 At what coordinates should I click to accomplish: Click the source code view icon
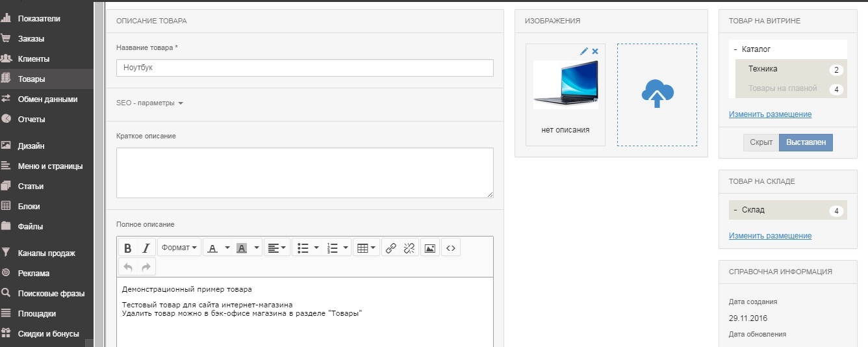451,248
